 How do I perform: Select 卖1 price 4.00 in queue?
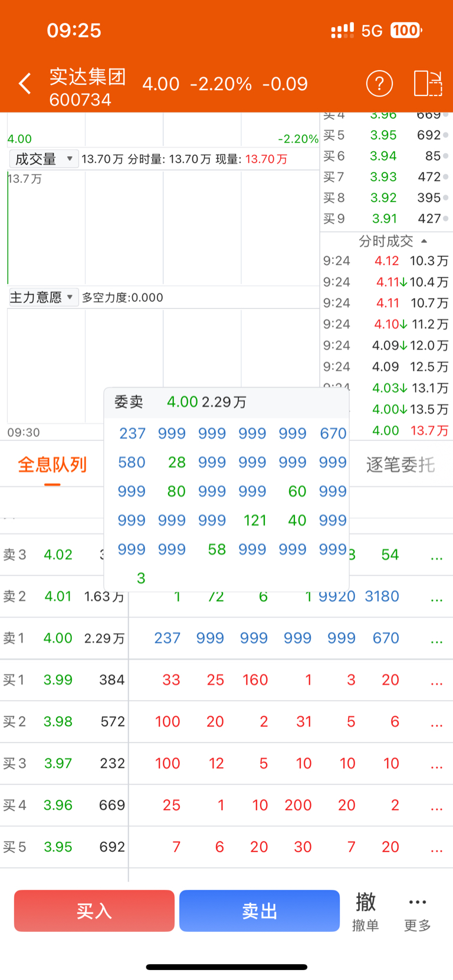[58, 638]
